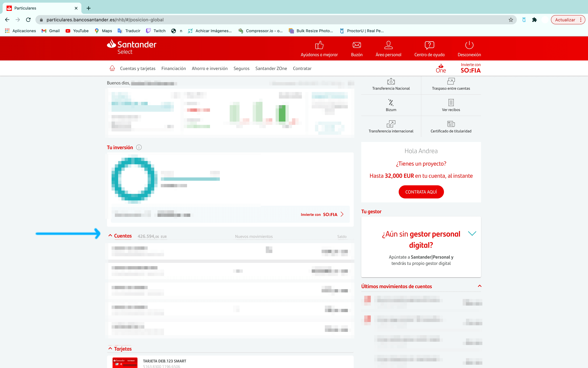Open ProctorU bookmark
The image size is (588, 368).
tap(362, 31)
